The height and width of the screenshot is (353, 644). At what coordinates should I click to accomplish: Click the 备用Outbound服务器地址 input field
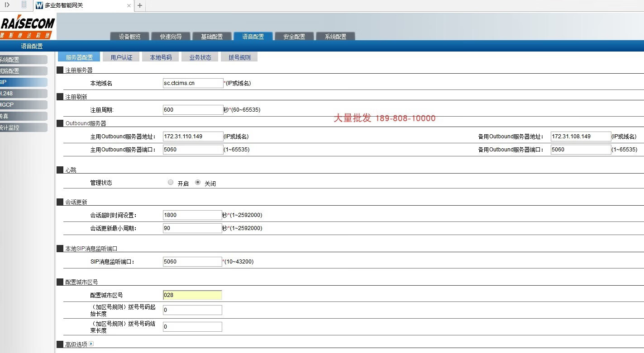coord(581,136)
